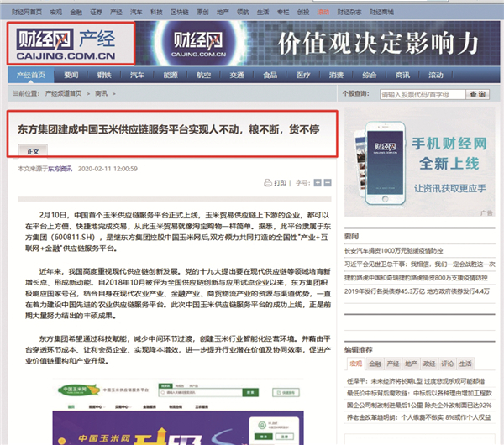The height and width of the screenshot is (445, 504).
Task: Select the 滚动 channel tab in the blue bar
Action: pos(436,76)
